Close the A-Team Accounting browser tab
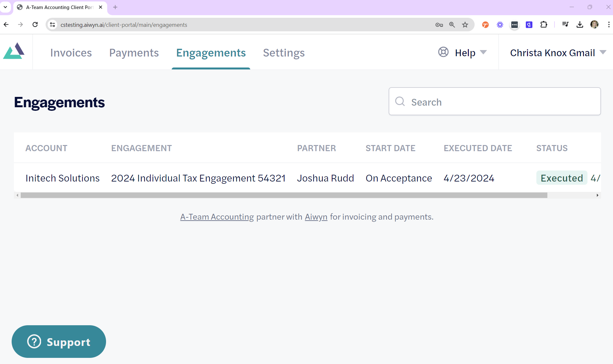Screen dimensions: 613x364 (x=101, y=7)
